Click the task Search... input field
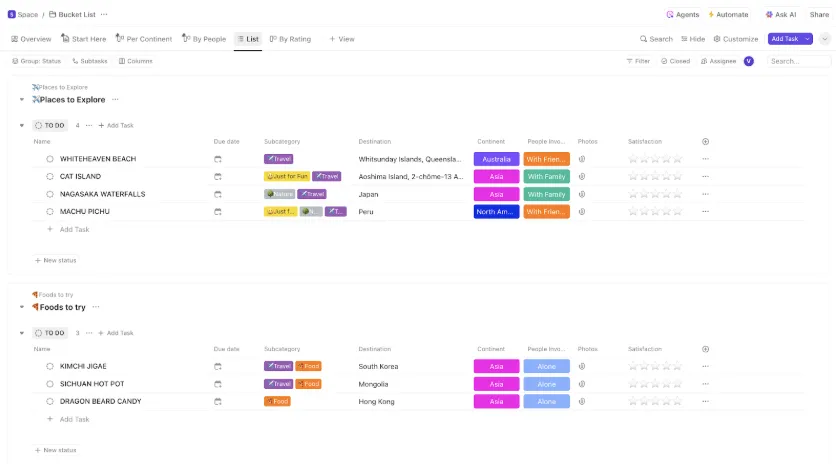The image size is (836, 464). tap(798, 61)
